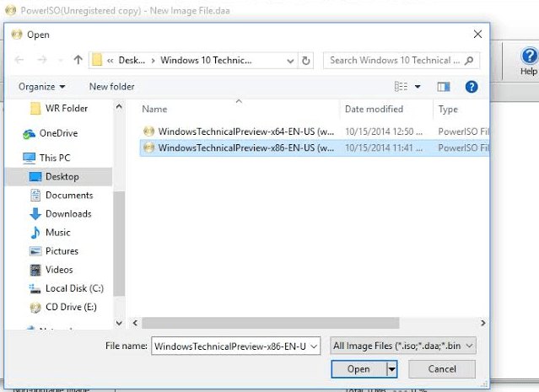Click the Back navigation arrow
The width and height of the screenshot is (539, 392).
tap(20, 61)
